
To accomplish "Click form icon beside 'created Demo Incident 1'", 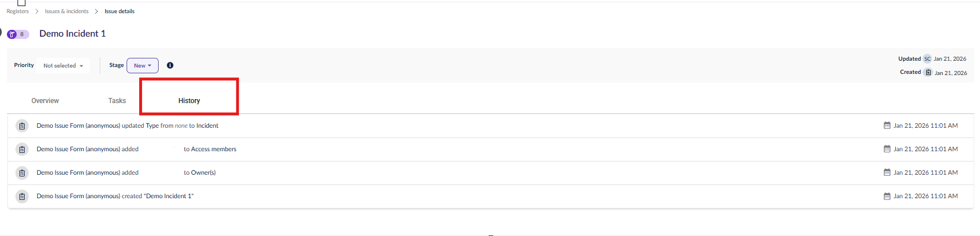I will (22, 196).
